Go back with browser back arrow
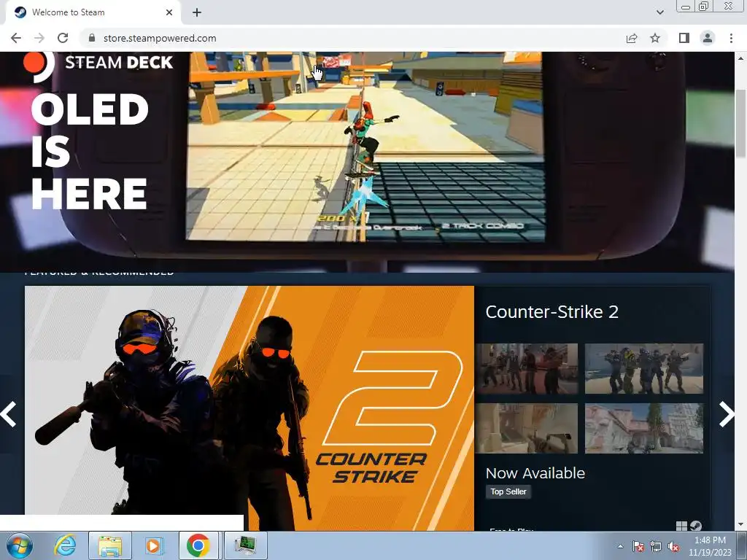747x560 pixels. point(16,38)
